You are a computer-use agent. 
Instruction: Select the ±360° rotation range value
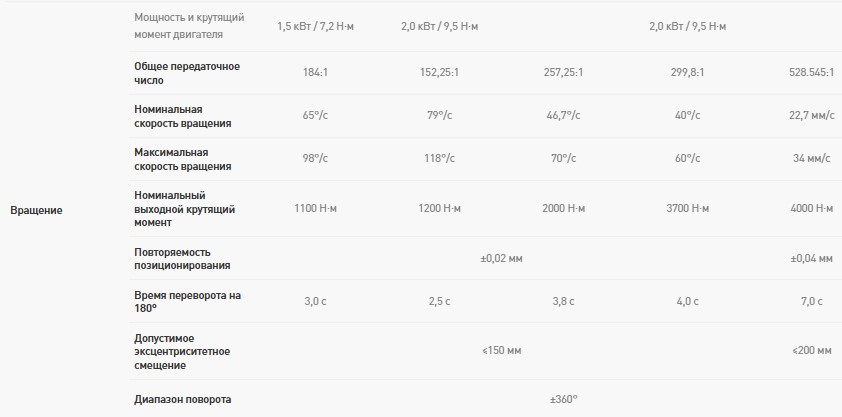[x=563, y=399]
